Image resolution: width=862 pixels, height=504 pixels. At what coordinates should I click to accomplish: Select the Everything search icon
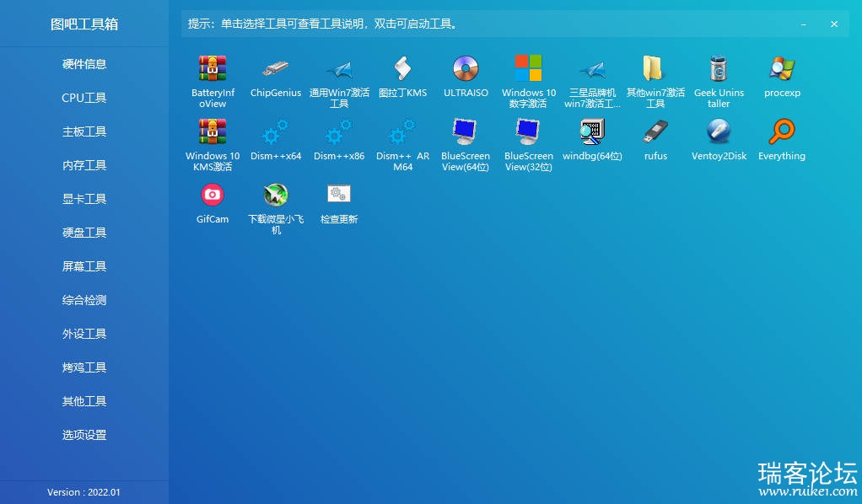click(x=782, y=131)
